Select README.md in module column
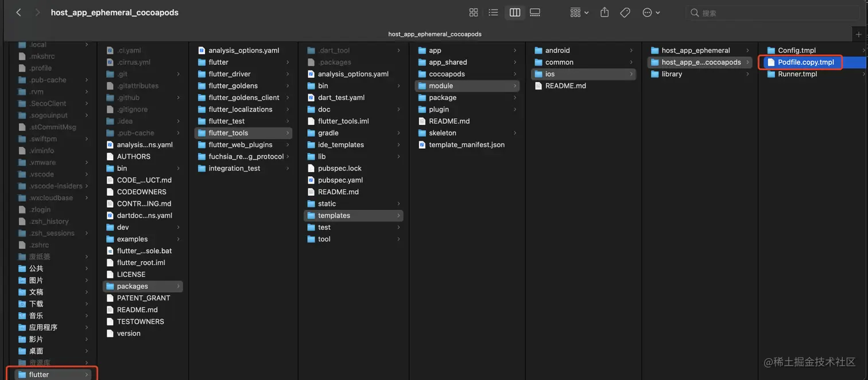Image resolution: width=868 pixels, height=380 pixels. tap(444, 121)
